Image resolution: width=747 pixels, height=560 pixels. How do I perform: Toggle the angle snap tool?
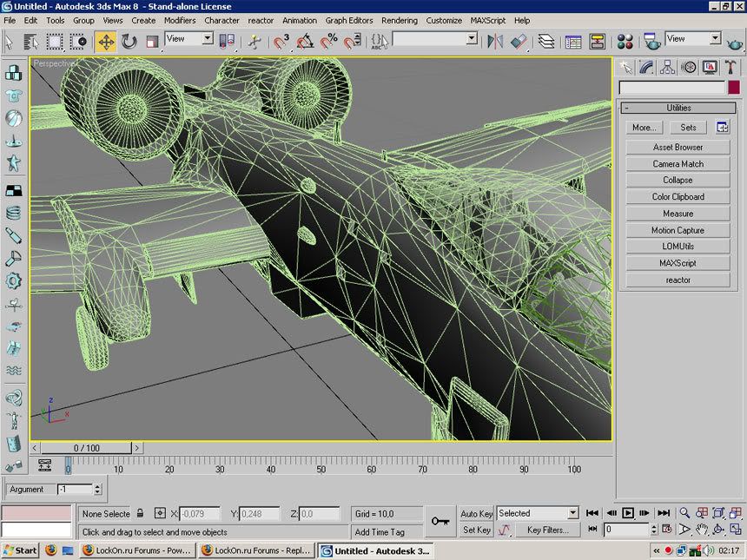tap(305, 41)
